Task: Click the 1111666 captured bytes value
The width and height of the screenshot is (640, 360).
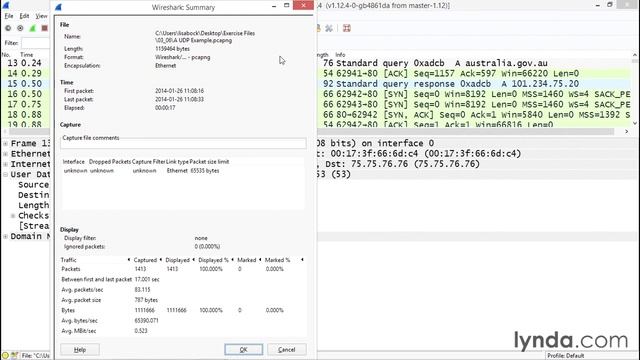Action: (x=144, y=310)
